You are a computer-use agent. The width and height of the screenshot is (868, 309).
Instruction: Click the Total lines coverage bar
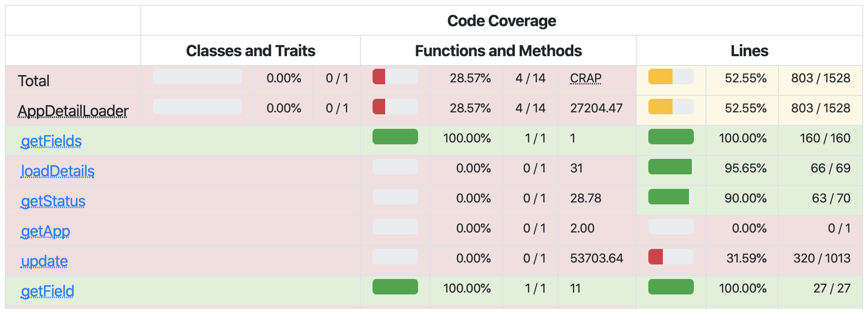pyautogui.click(x=671, y=77)
